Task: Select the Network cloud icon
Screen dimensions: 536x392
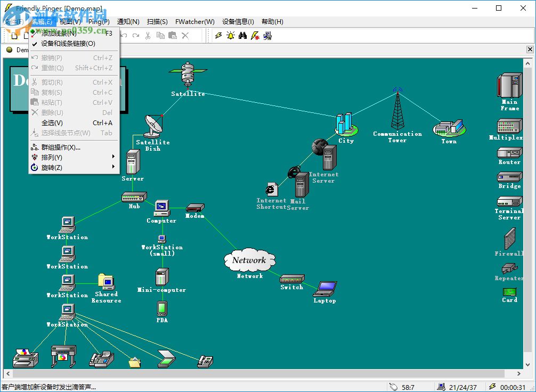Action: point(249,260)
